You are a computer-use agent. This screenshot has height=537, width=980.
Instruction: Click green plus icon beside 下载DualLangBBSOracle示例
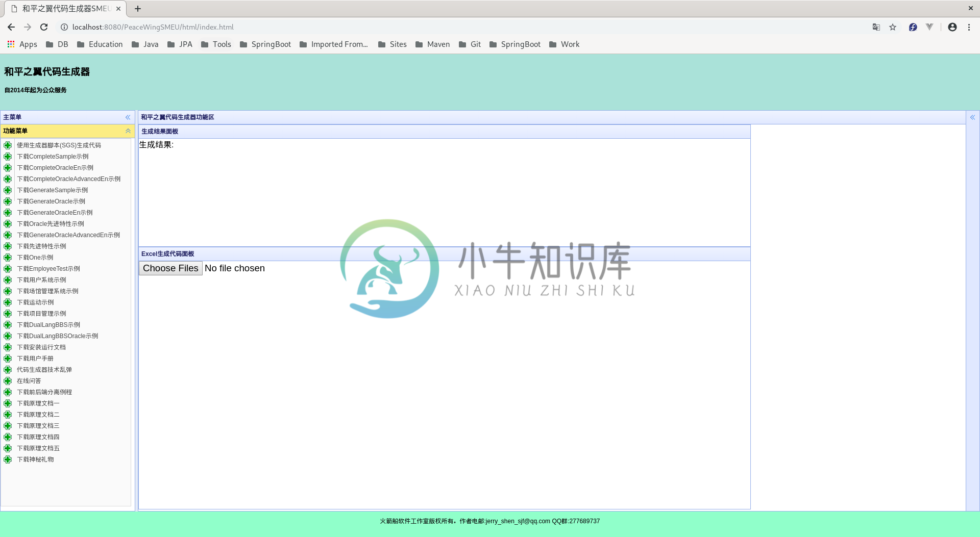pos(8,336)
